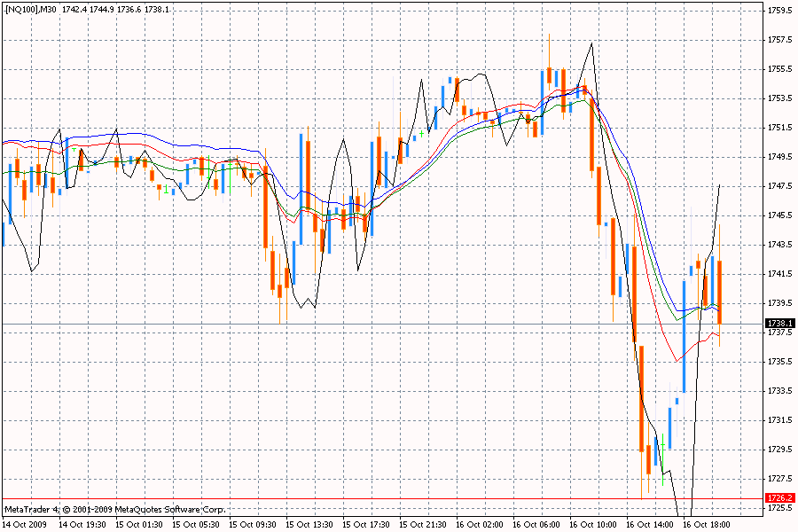Image resolution: width=798 pixels, height=532 pixels.
Task: Select the red level price tag 1726.2
Action: pyautogui.click(x=779, y=498)
